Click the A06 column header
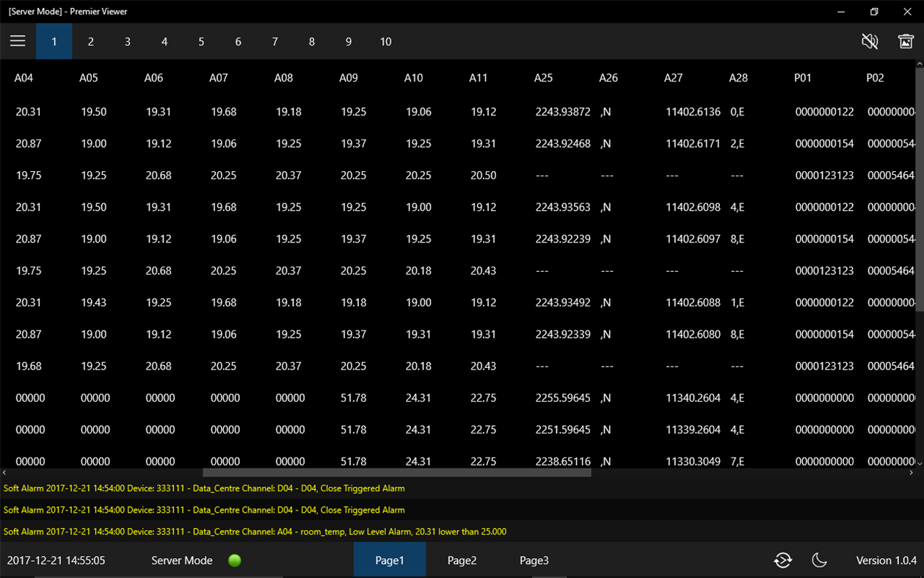924x578 pixels. (x=153, y=78)
